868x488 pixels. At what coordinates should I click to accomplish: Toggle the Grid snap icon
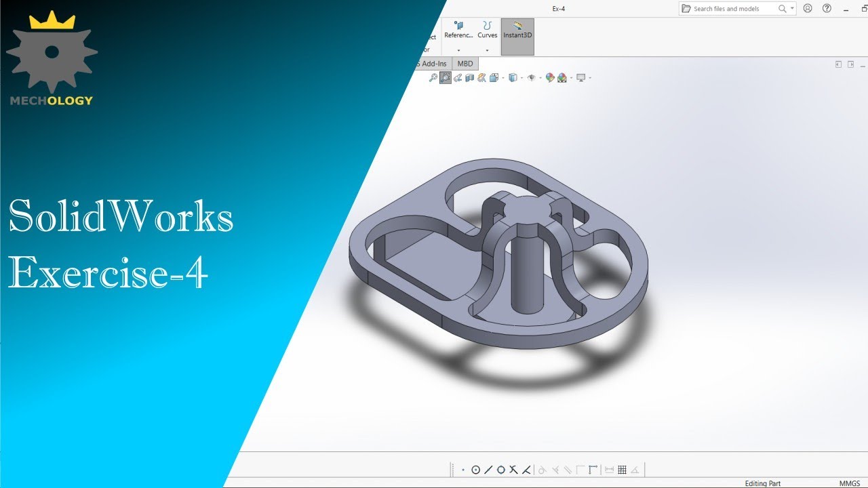pyautogui.click(x=622, y=470)
